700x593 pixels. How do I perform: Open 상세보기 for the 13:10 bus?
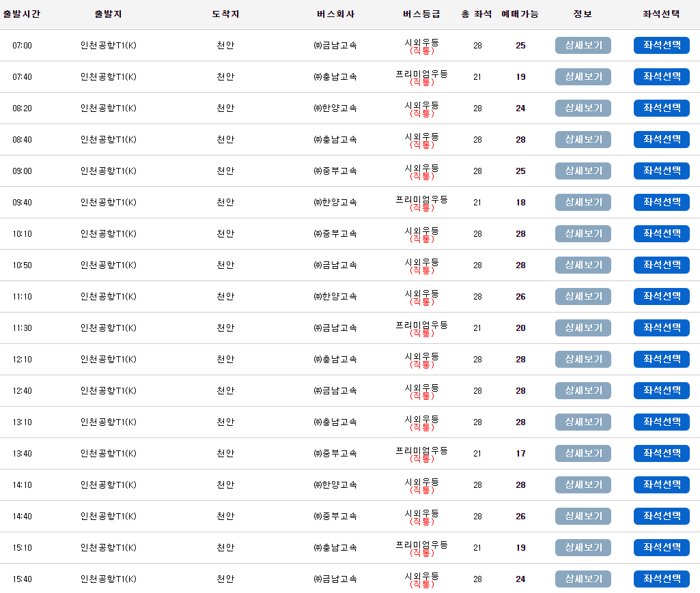tap(583, 422)
